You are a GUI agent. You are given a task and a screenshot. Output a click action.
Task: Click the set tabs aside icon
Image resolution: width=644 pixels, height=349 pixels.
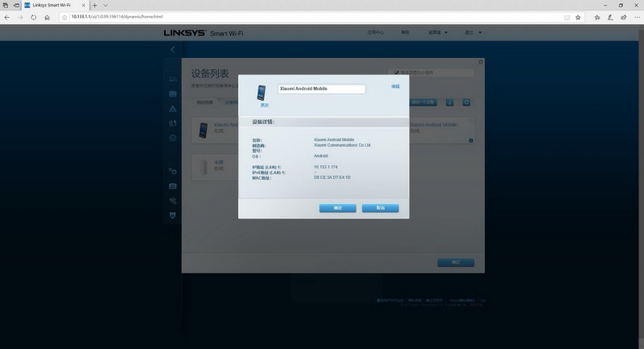pos(16,6)
